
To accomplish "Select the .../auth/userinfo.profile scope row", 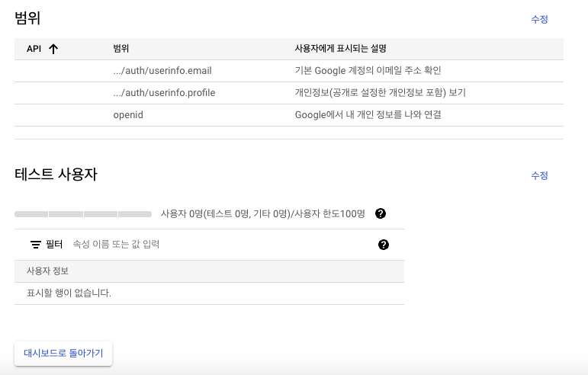I will (164, 93).
